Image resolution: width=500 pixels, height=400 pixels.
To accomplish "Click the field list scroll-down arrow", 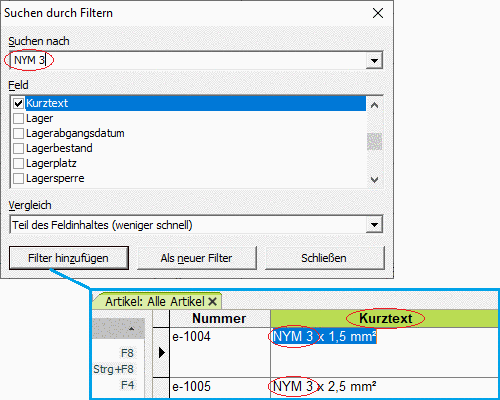I will click(x=374, y=180).
